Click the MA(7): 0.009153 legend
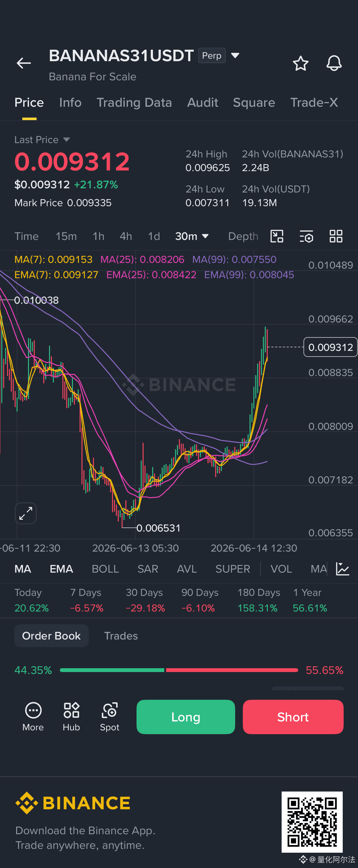This screenshot has width=358, height=868. coord(53,259)
